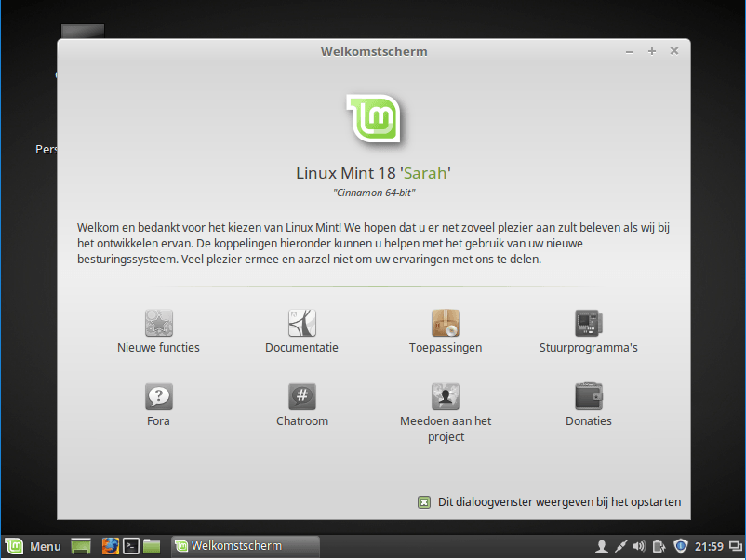Open the Documentatie icon
Viewport: 746px width, 560px height.
[x=302, y=323]
